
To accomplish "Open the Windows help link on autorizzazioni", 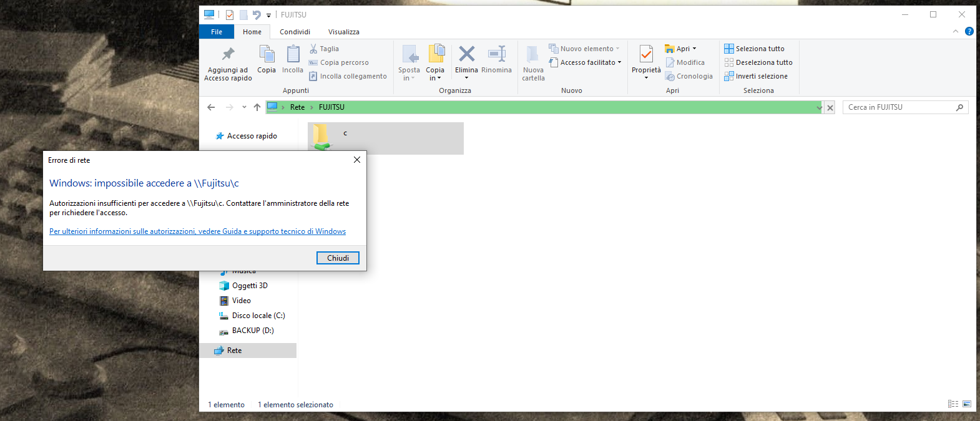I will 197,231.
